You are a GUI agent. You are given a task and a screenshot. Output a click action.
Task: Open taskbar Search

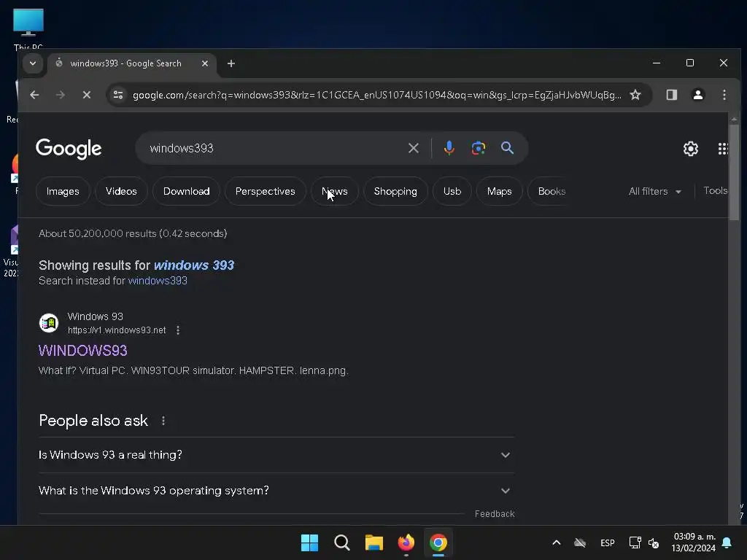342,542
